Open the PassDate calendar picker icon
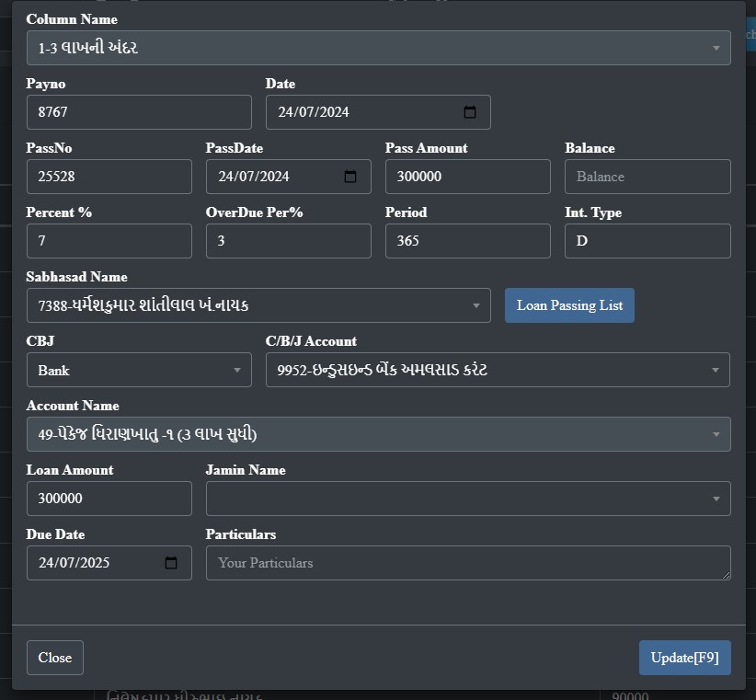The image size is (756, 700). [350, 177]
